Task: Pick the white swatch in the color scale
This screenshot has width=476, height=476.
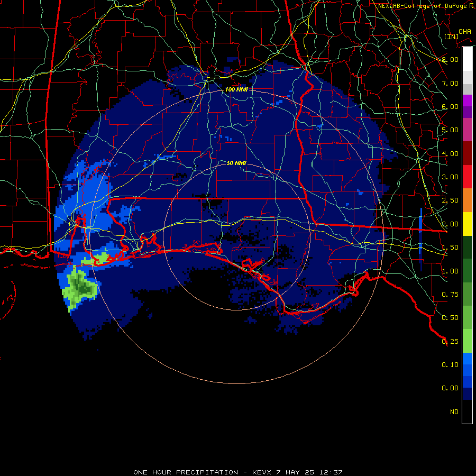Action: [467, 59]
